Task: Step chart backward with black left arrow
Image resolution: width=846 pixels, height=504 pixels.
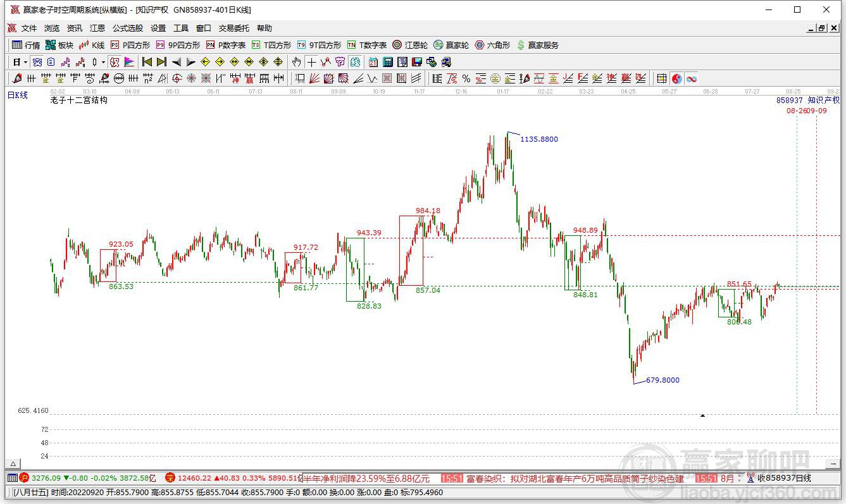Action: [176, 62]
